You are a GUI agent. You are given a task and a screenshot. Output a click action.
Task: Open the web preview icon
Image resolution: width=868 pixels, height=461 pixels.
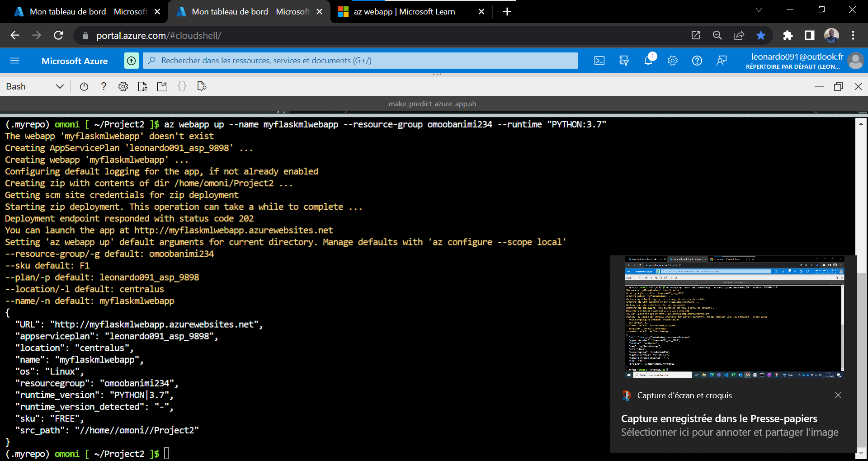[x=202, y=86]
